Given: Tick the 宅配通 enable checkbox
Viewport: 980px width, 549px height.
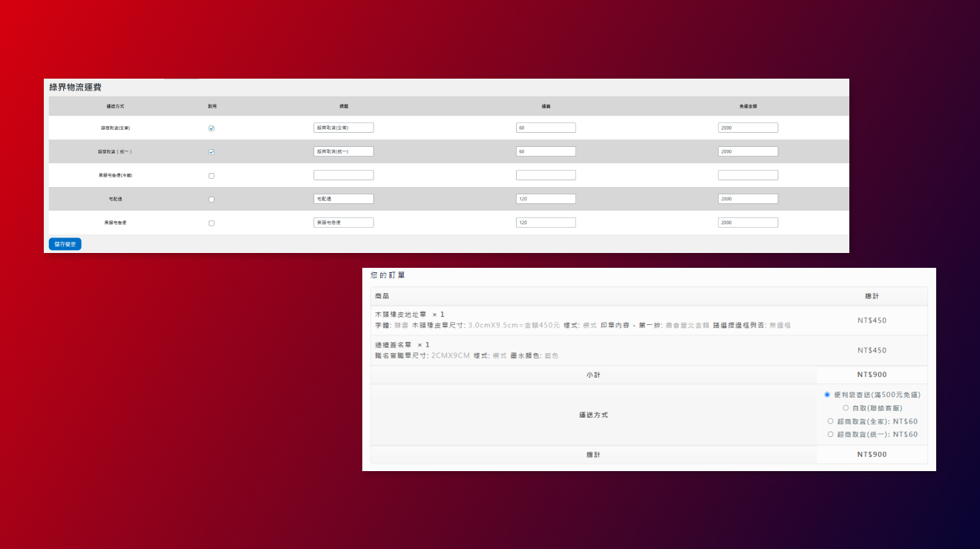Looking at the screenshot, I should click(x=212, y=200).
